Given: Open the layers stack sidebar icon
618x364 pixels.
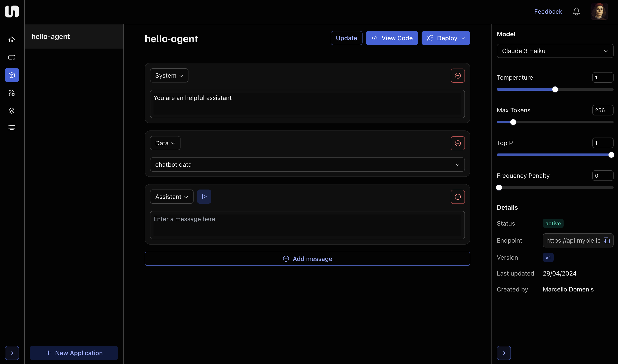Looking at the screenshot, I should click(12, 111).
